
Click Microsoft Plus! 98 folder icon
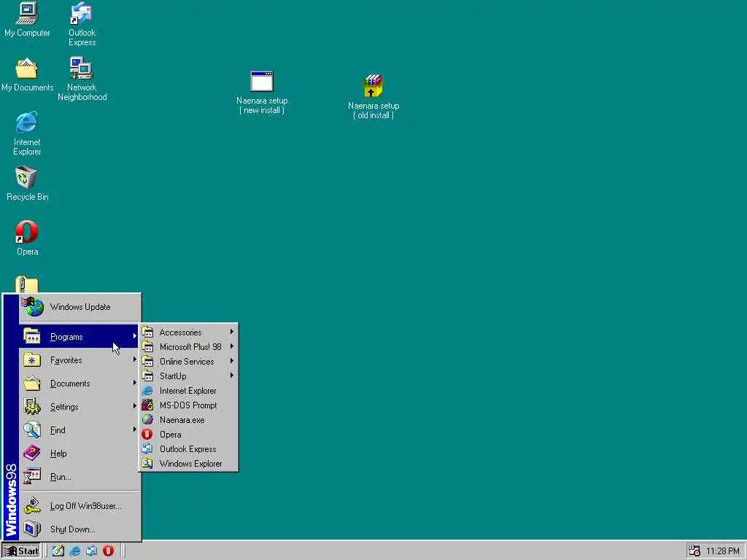point(147,346)
